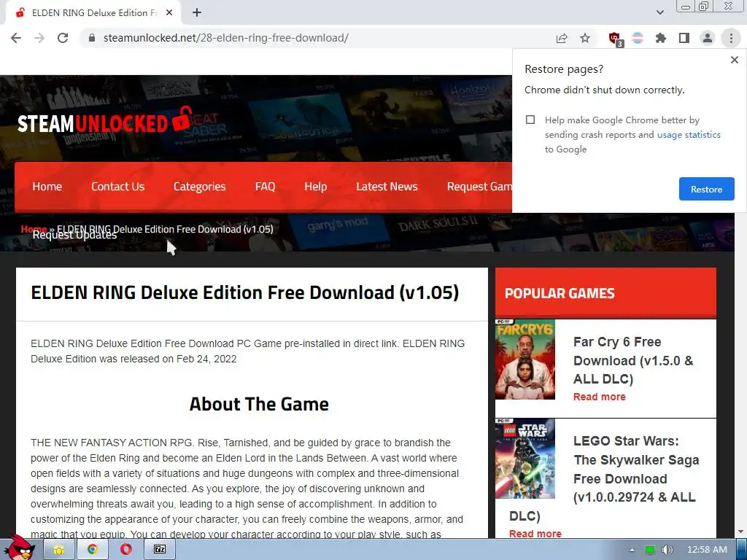Open a new browser tab

point(197,13)
